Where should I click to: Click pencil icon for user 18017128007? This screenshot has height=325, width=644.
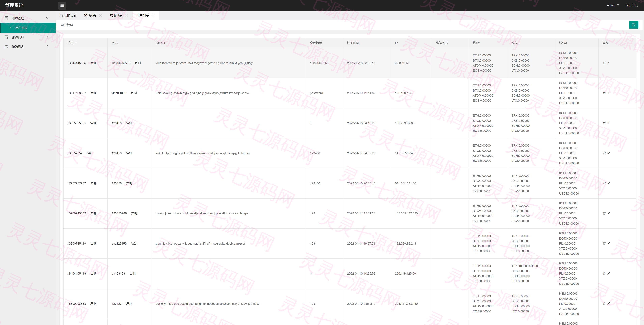click(609, 93)
